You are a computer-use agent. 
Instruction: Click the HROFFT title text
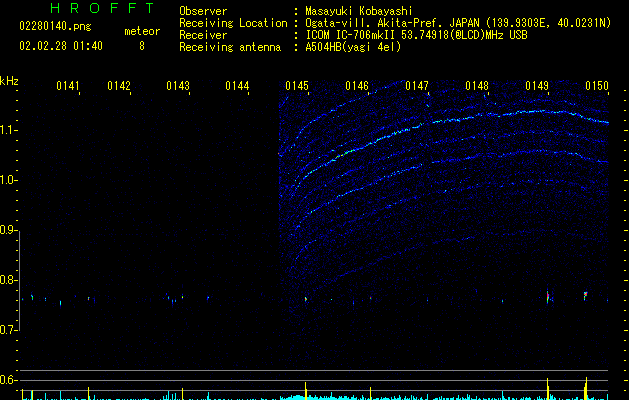(103, 8)
